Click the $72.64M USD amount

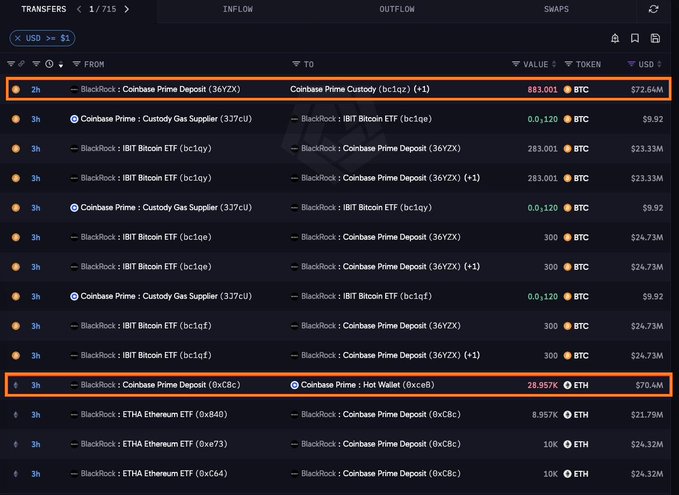click(x=647, y=90)
